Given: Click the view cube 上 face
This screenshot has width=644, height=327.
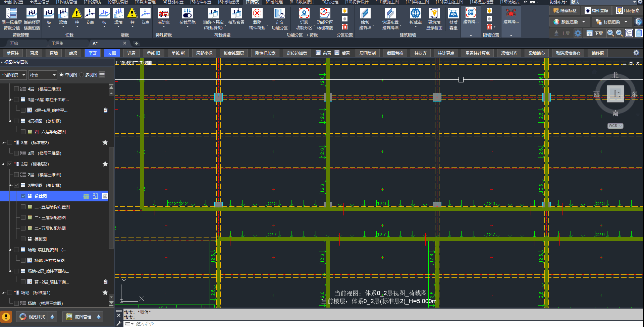Looking at the screenshot, I should (615, 93).
